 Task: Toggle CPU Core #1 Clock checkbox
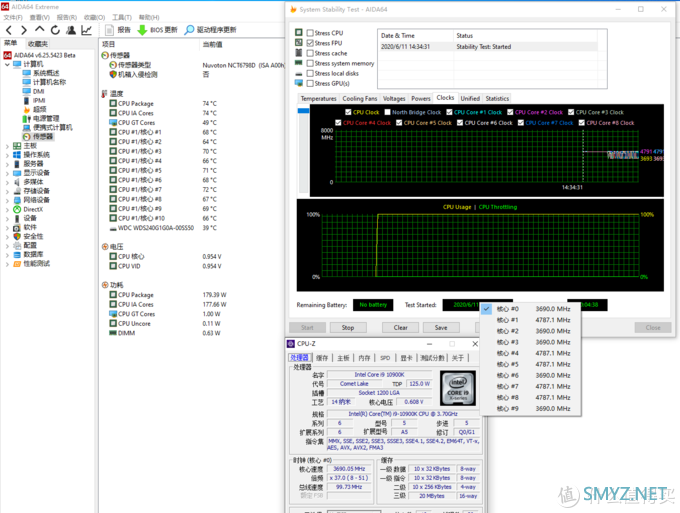449,112
